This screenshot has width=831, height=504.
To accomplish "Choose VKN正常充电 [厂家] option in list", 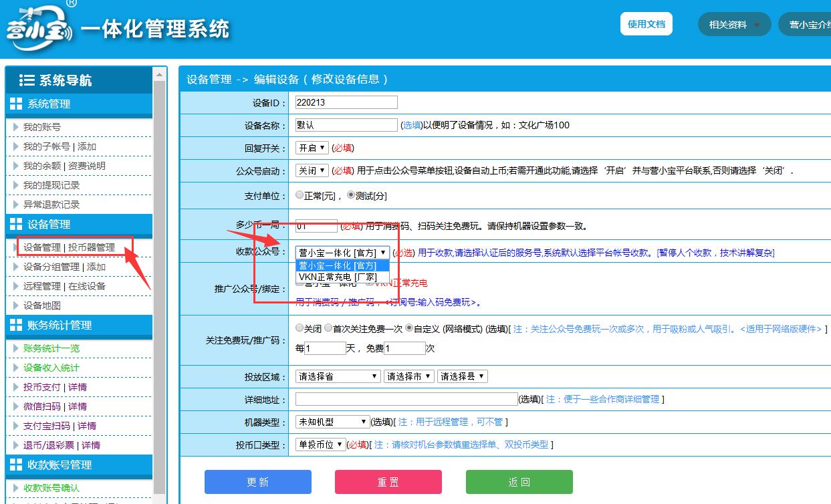I will click(x=342, y=277).
